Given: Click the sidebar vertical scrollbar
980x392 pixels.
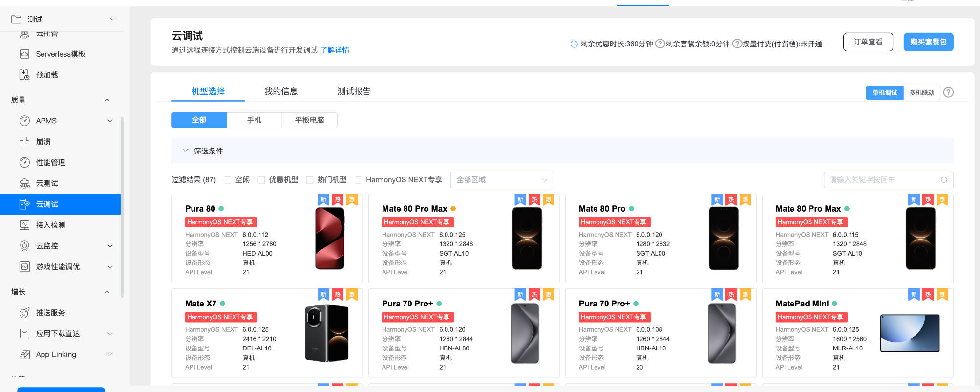Looking at the screenshot, I should 122,208.
